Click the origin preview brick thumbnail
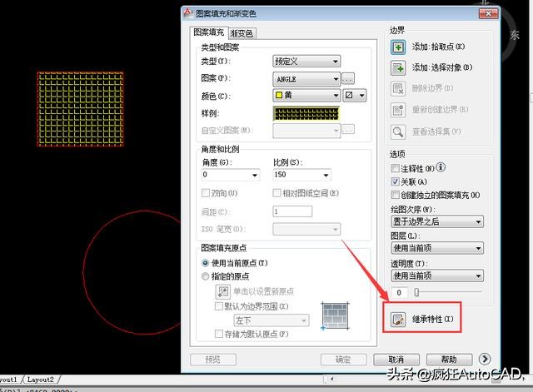The width and height of the screenshot is (533, 392). click(x=335, y=316)
